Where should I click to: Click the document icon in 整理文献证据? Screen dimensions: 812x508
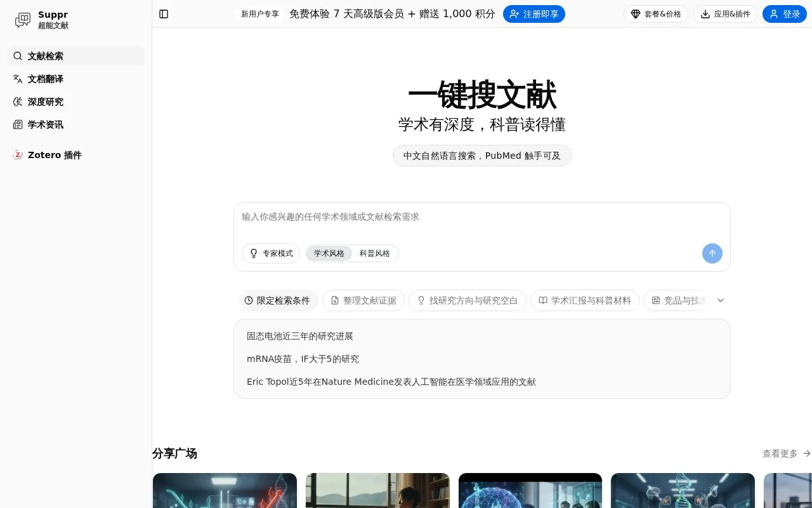pos(335,300)
